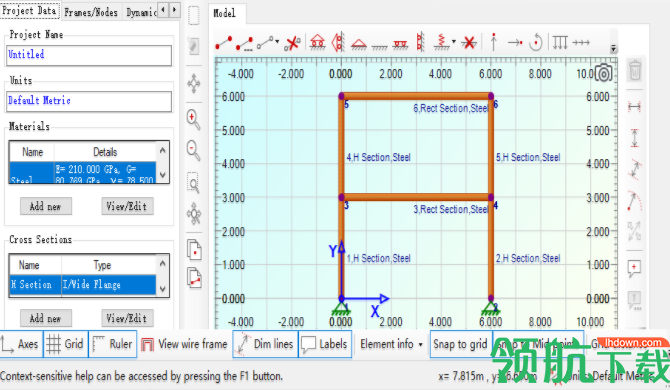Open Element info dropdown

[391, 344]
